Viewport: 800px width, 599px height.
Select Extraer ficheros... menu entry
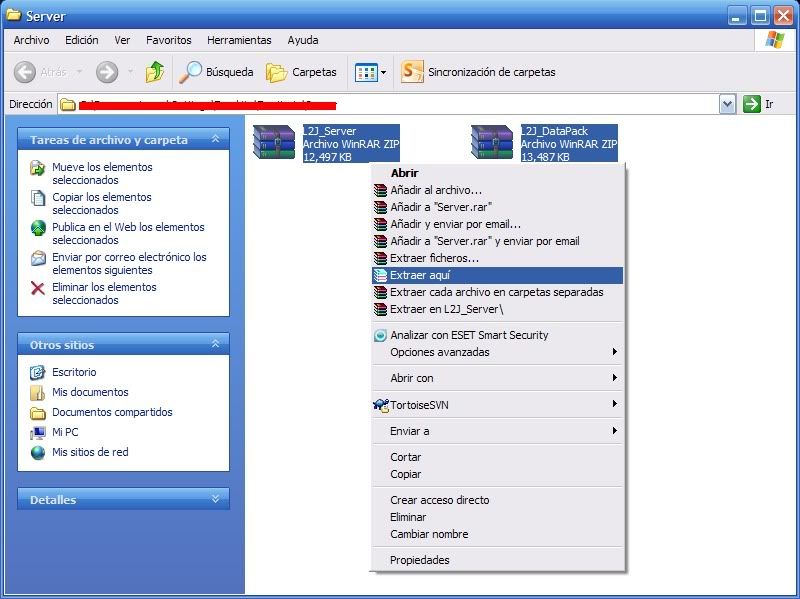pyautogui.click(x=434, y=258)
